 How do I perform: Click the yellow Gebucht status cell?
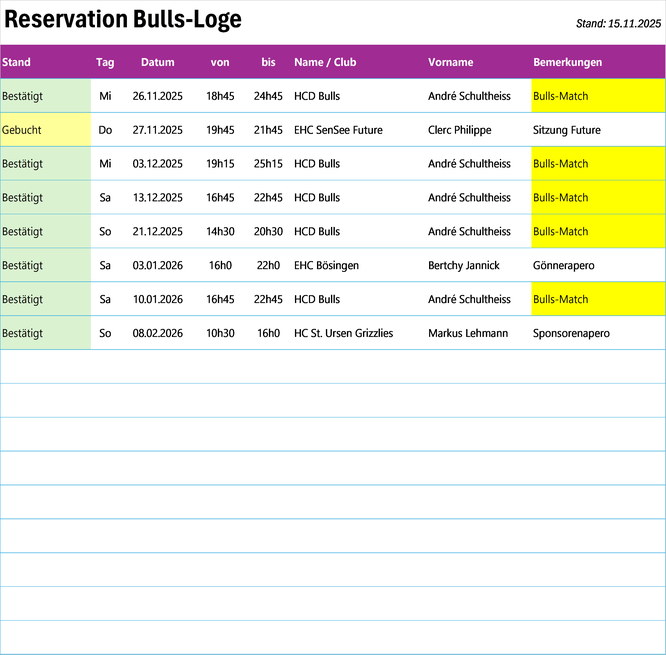click(x=45, y=130)
